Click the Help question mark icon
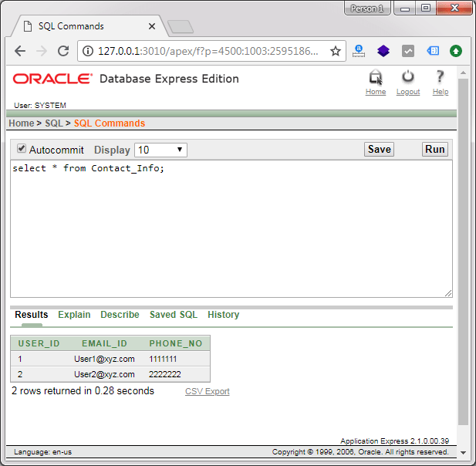 point(440,76)
